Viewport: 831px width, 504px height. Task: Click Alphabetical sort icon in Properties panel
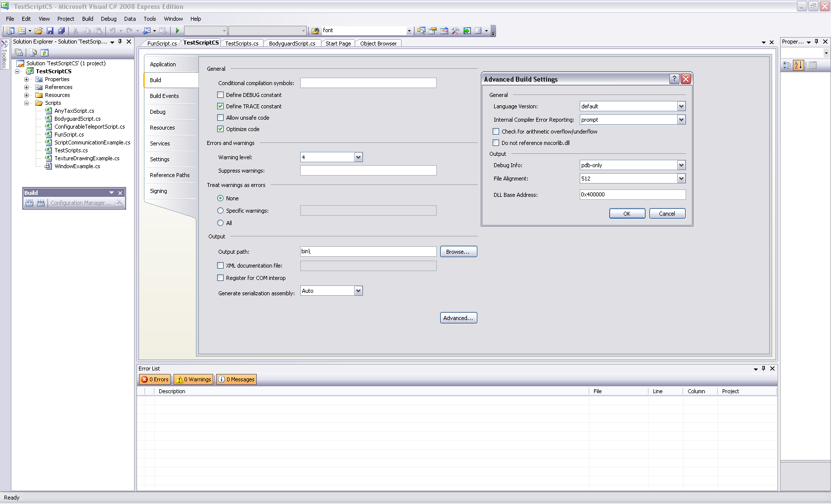coord(798,65)
